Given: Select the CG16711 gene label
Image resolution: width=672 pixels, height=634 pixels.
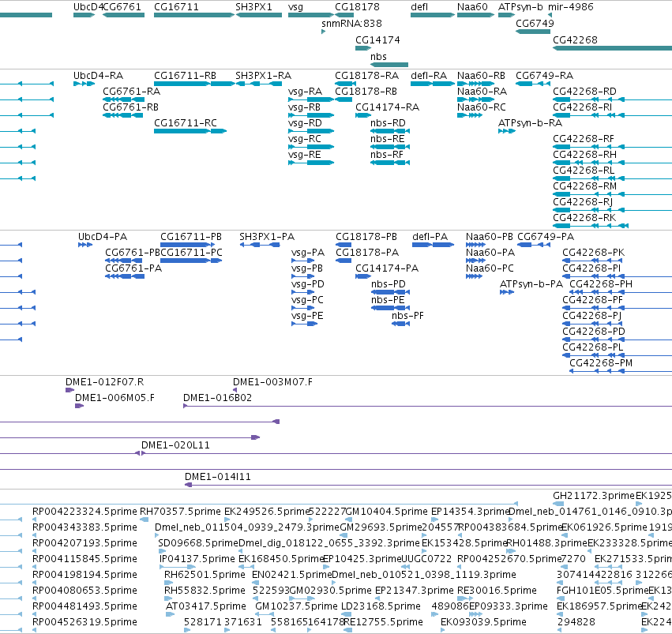Looking at the screenshot, I should coord(176,7).
